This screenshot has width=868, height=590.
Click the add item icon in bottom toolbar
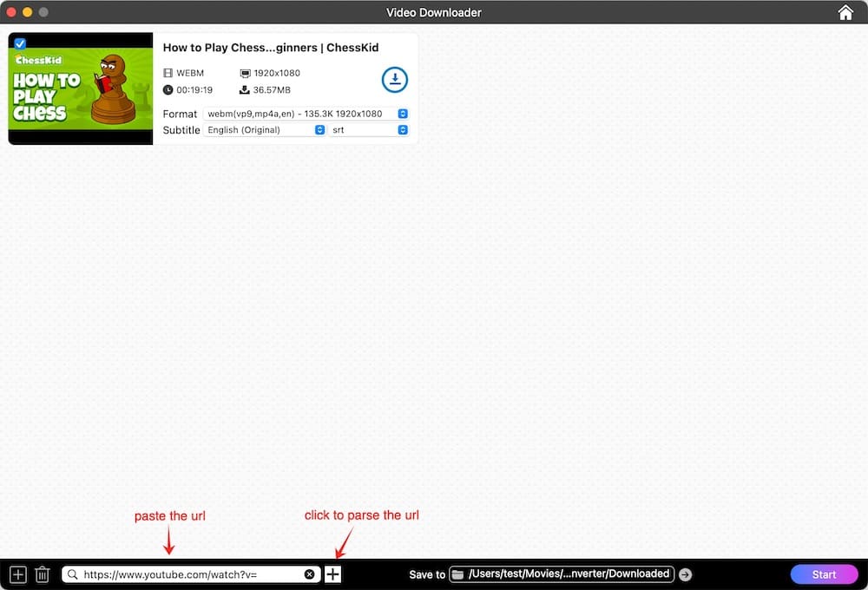tap(17, 574)
